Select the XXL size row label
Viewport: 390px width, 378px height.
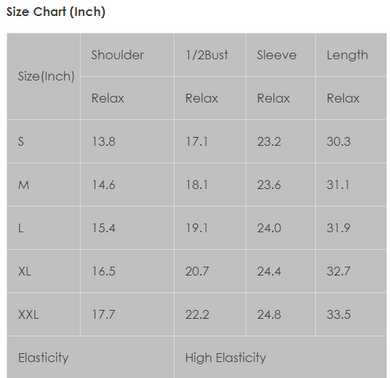click(x=28, y=315)
